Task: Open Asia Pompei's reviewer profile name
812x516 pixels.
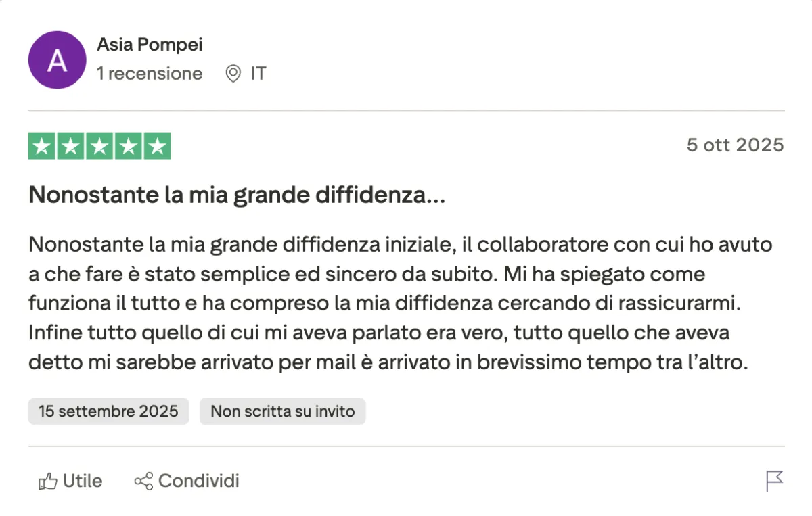Action: (x=150, y=45)
